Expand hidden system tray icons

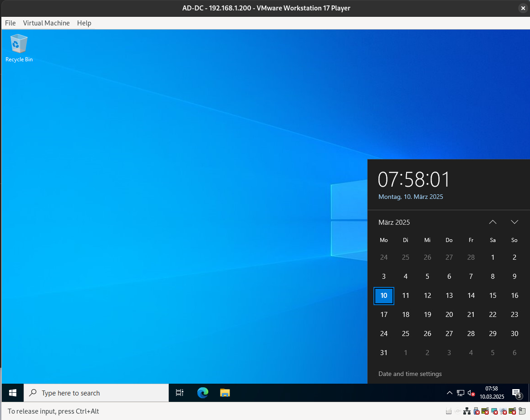(x=450, y=393)
